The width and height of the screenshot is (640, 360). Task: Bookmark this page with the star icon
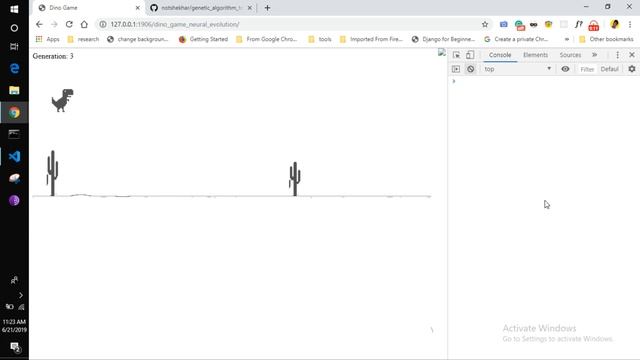click(x=485, y=24)
